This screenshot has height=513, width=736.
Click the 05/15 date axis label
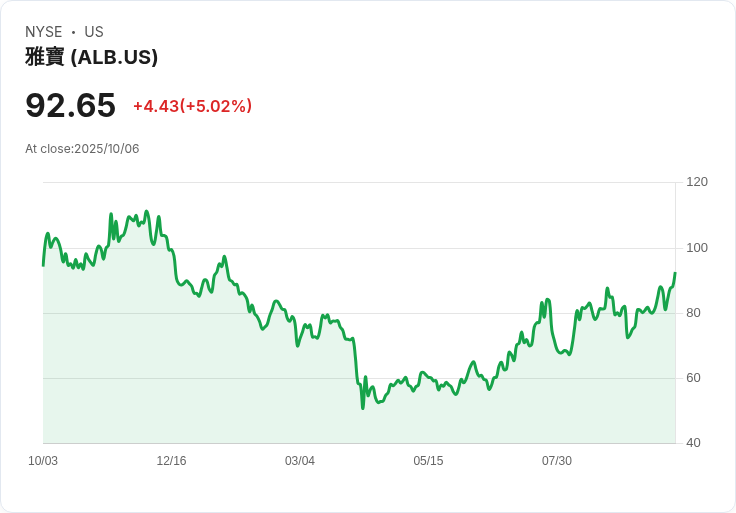tap(428, 461)
